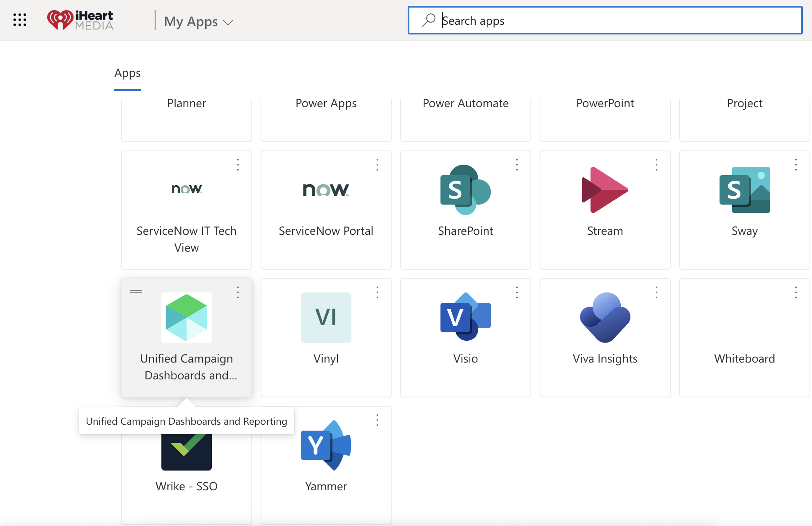
Task: Click the PowerPoint label
Action: pyautogui.click(x=605, y=103)
